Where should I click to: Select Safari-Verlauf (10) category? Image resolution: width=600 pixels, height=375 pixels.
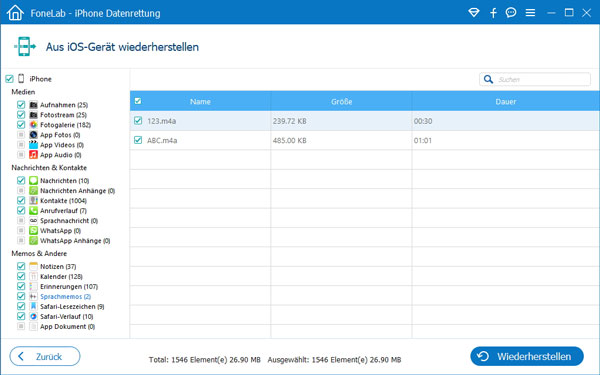pos(67,316)
